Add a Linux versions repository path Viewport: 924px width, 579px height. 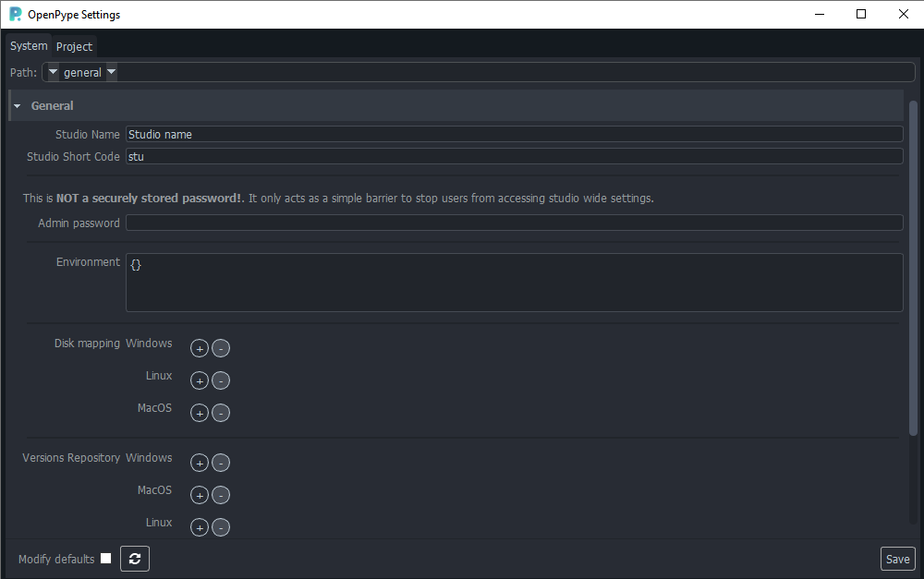[x=200, y=527]
